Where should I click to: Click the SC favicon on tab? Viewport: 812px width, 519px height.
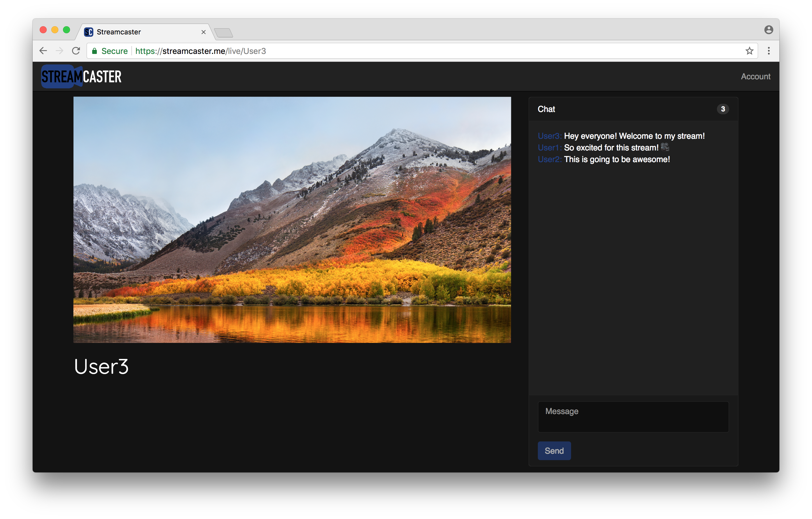click(x=89, y=32)
